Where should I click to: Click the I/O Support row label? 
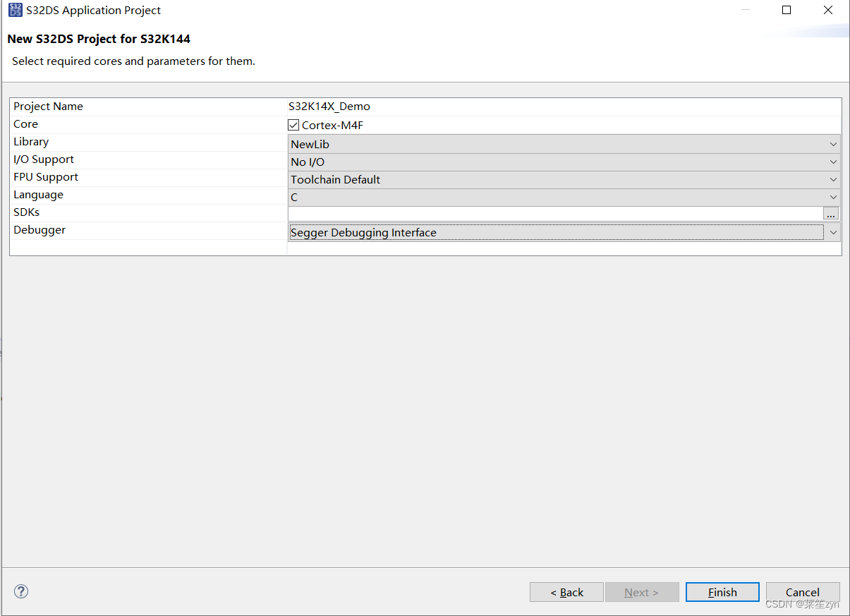click(44, 159)
